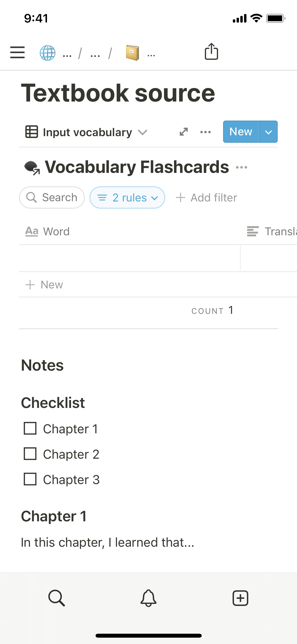This screenshot has width=297, height=644.
Task: Tap the bottom search magnifier icon
Action: point(56,598)
